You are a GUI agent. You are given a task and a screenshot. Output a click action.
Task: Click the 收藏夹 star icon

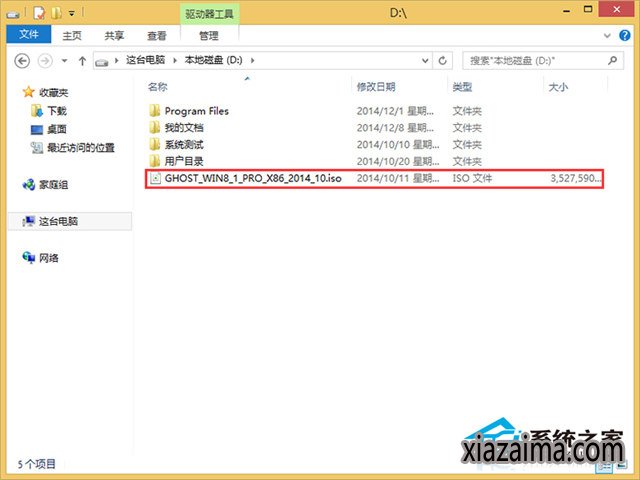(x=29, y=92)
